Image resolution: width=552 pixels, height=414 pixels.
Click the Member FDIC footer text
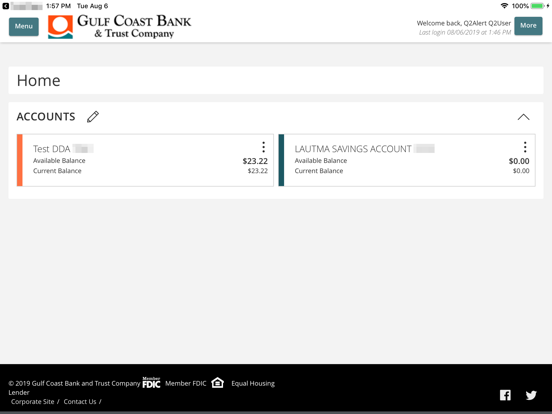tap(186, 383)
